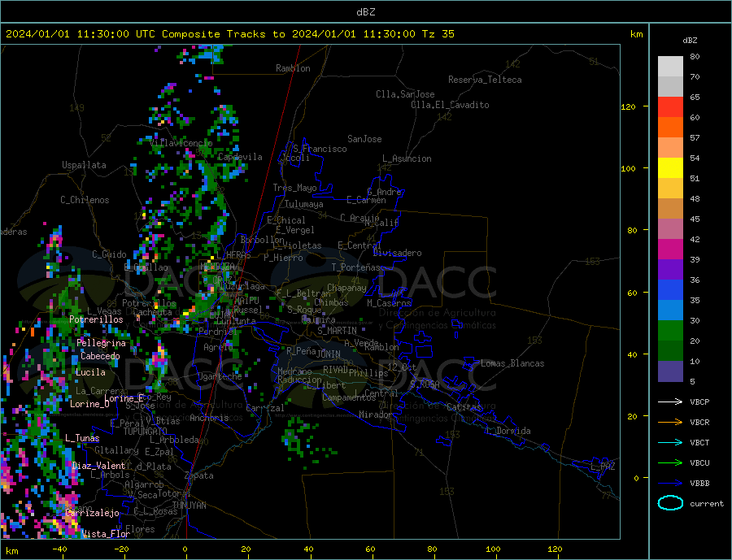Select the bright green swatch in dBZ scale

pos(670,331)
